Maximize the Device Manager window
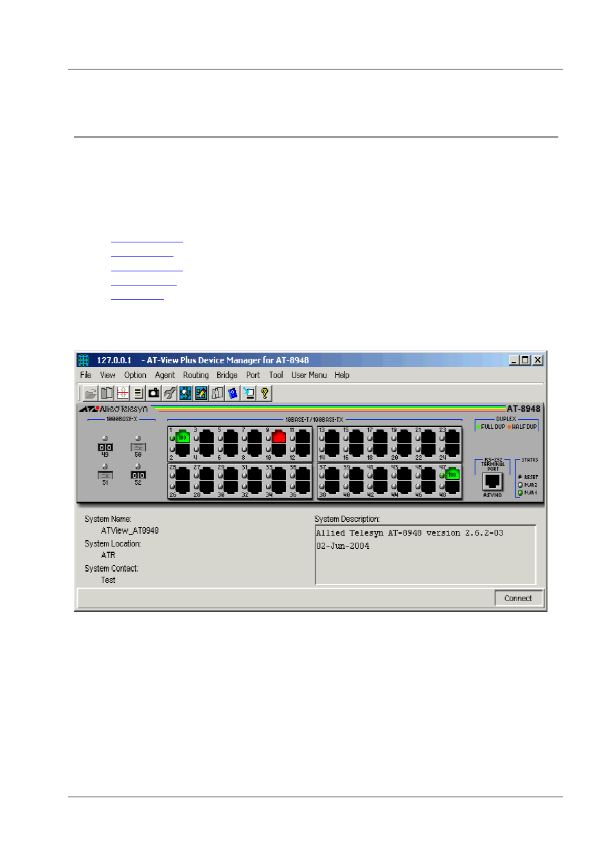This screenshot has height=868, width=613. [525, 360]
